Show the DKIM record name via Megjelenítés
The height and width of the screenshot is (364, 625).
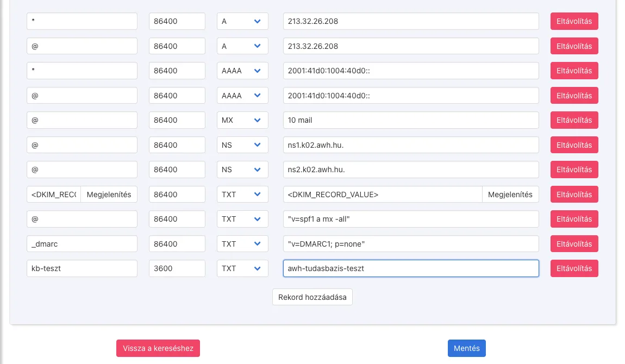[x=109, y=194]
